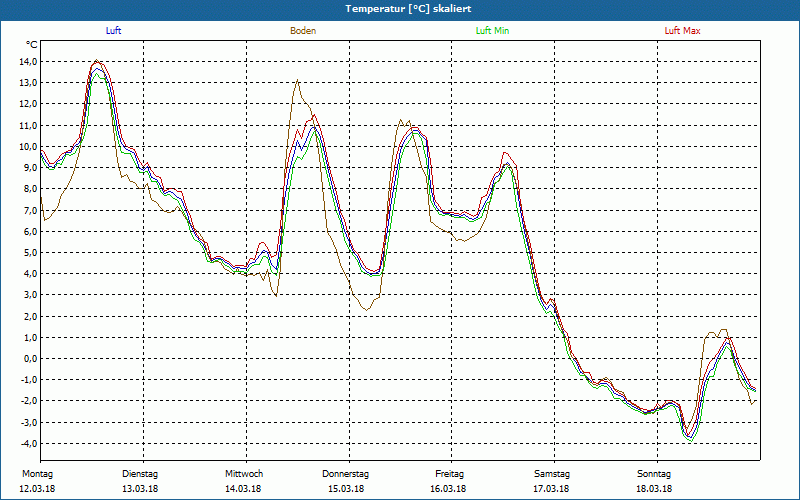Viewport: 800px width, 500px height.
Task: Click the Freitag day label
Action: (x=450, y=474)
